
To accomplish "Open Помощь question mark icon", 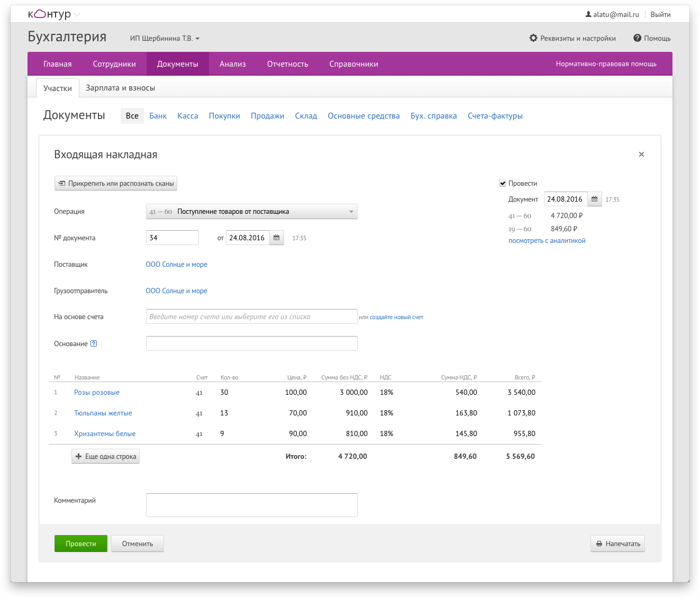I will (638, 38).
